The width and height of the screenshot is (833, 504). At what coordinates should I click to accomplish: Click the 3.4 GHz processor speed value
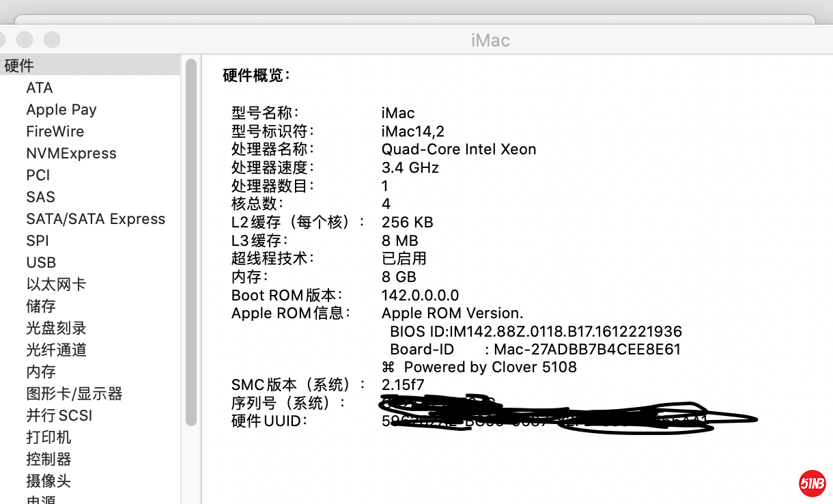click(x=410, y=167)
